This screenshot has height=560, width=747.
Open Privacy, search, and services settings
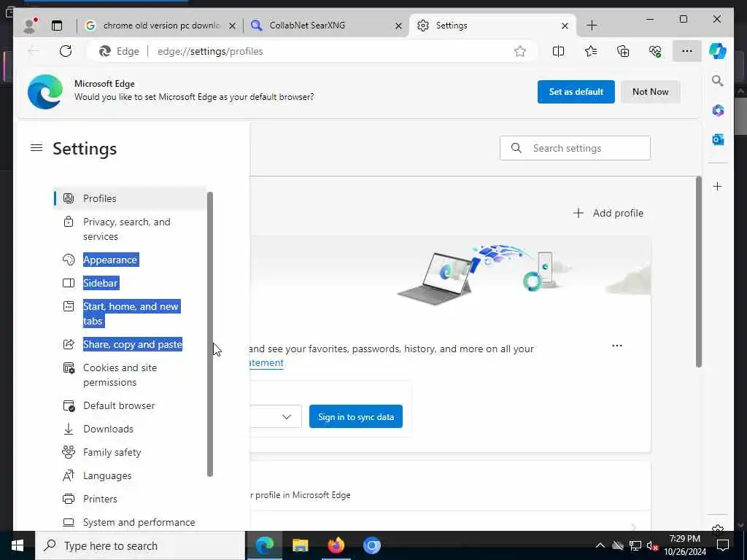[x=130, y=229]
